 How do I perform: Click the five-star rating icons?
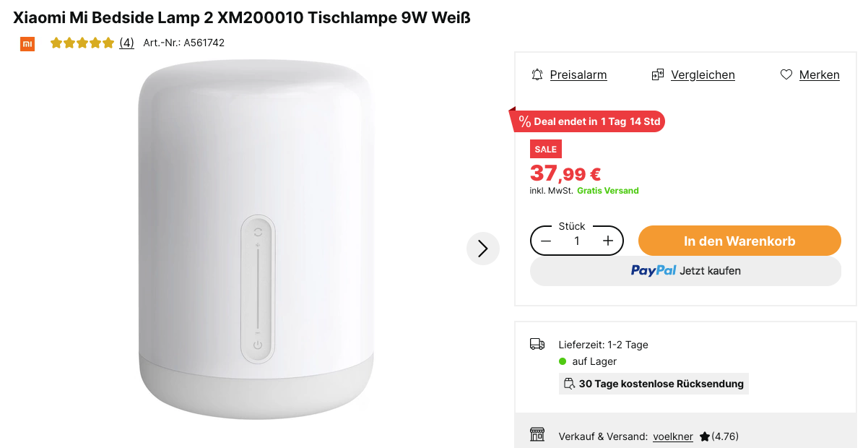[x=82, y=43]
